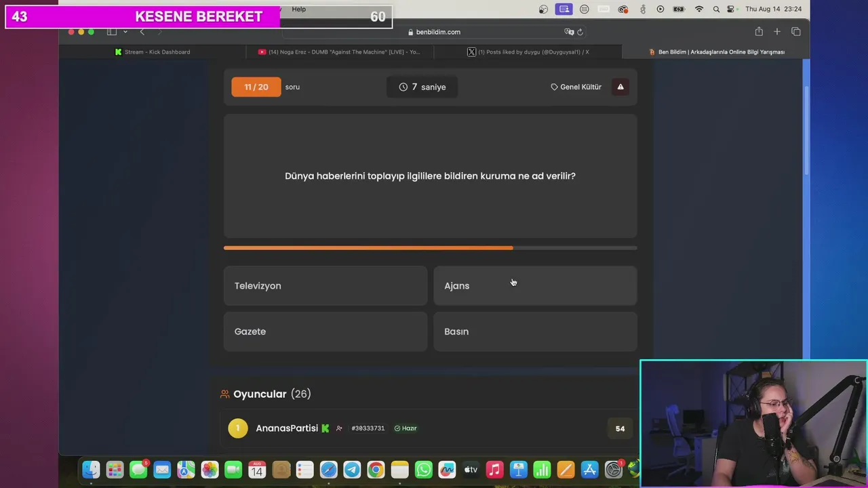868x488 pixels.
Task: Click the benbildim.com address bar
Action: click(x=434, y=32)
